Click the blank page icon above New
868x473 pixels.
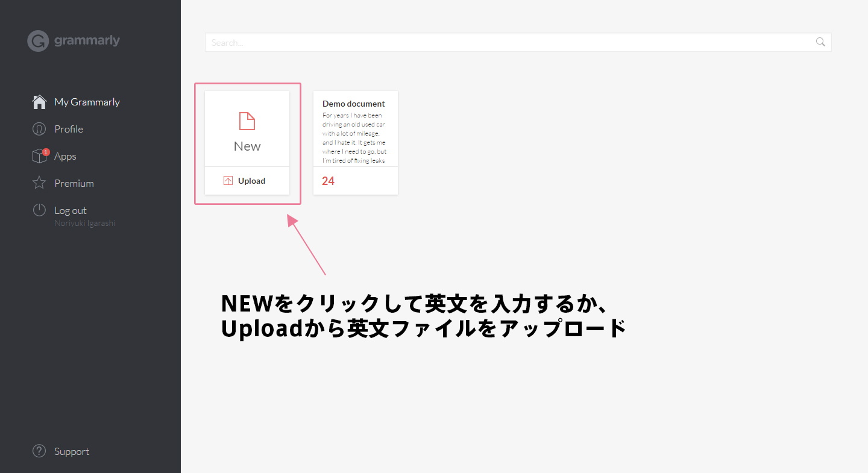(x=247, y=121)
